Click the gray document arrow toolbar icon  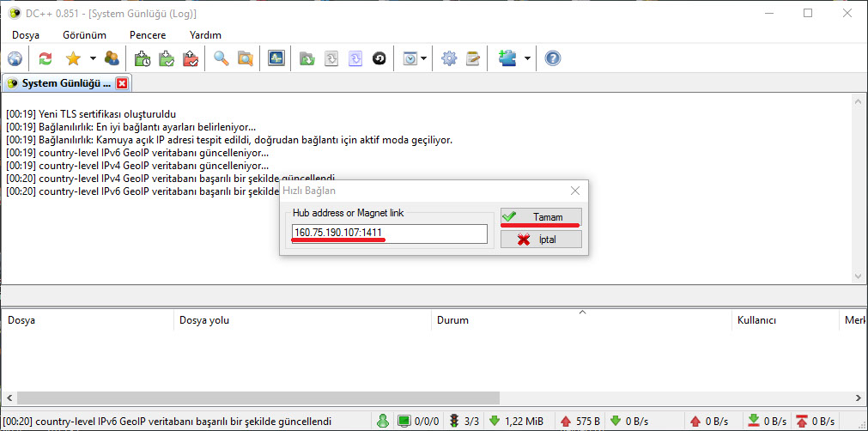[x=331, y=58]
